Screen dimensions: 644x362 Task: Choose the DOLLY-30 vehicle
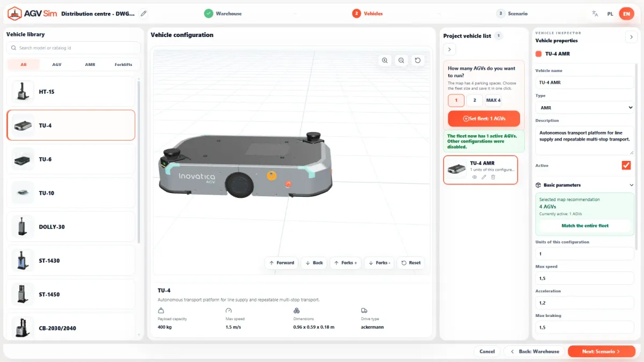[71, 227]
